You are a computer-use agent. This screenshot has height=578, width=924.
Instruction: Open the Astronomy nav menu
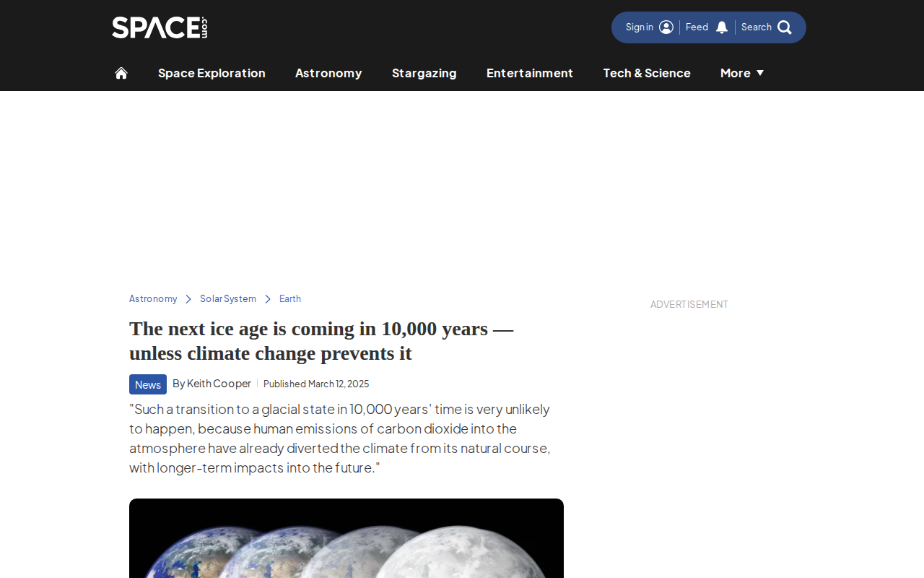point(328,73)
